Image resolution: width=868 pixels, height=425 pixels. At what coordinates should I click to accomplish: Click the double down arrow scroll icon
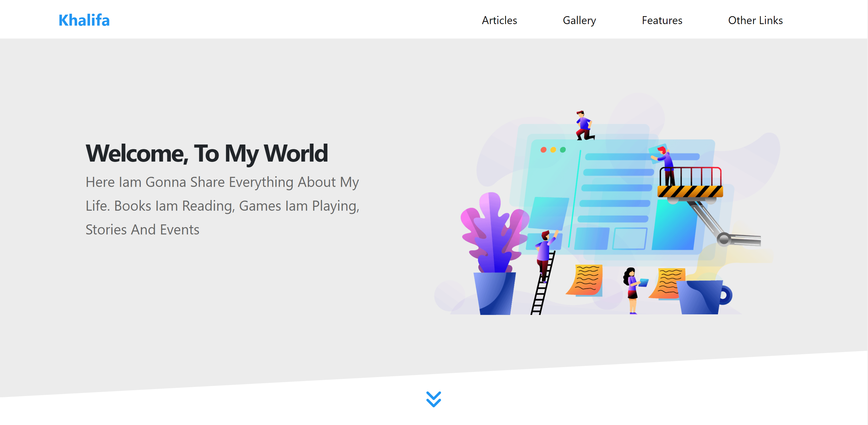click(x=433, y=399)
